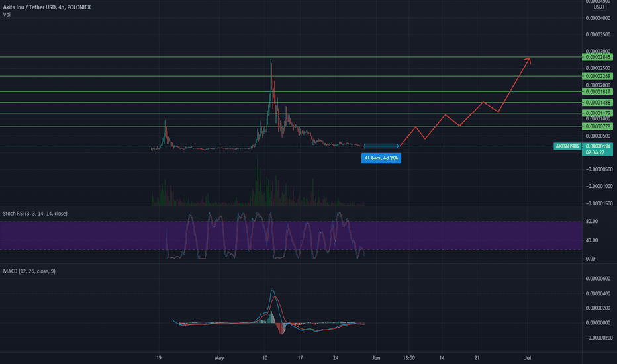This screenshot has width=617, height=364.
Task: Click the 0.00000400 value on MACD axis
Action: point(599,294)
